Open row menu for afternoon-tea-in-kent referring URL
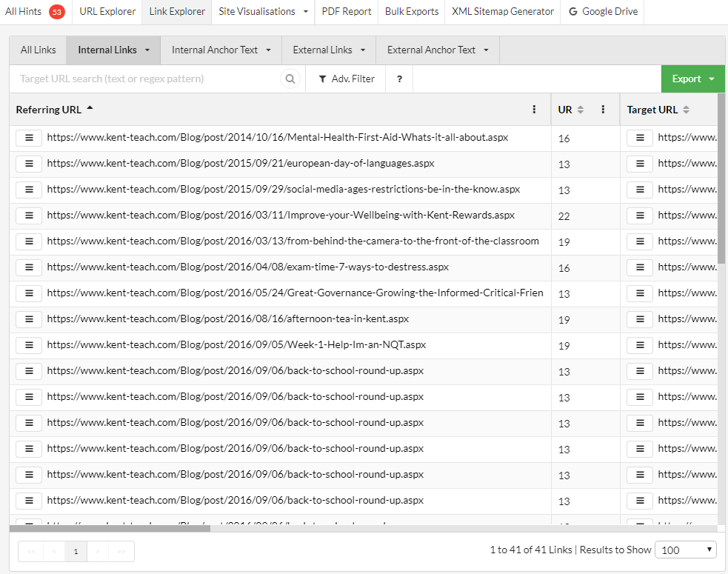 point(29,319)
